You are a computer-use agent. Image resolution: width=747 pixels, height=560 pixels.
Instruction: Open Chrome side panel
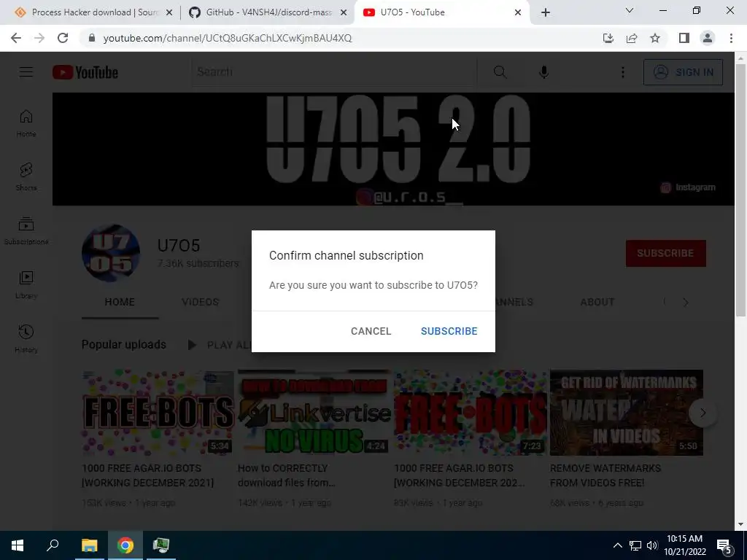[x=684, y=38]
